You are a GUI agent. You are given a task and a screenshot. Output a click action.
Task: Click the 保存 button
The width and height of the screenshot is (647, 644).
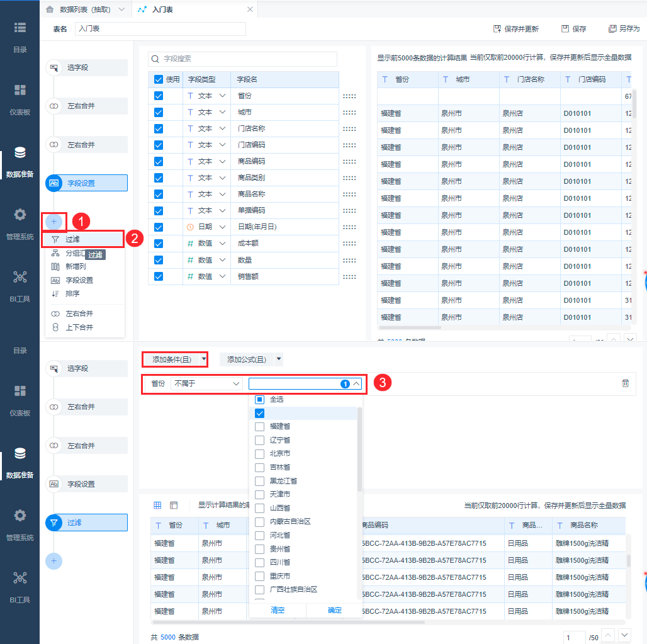click(573, 28)
